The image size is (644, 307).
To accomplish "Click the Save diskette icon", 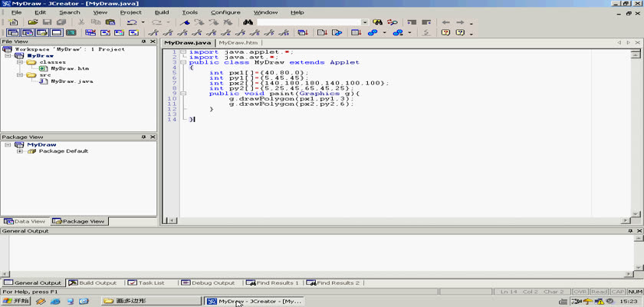I will (x=47, y=22).
